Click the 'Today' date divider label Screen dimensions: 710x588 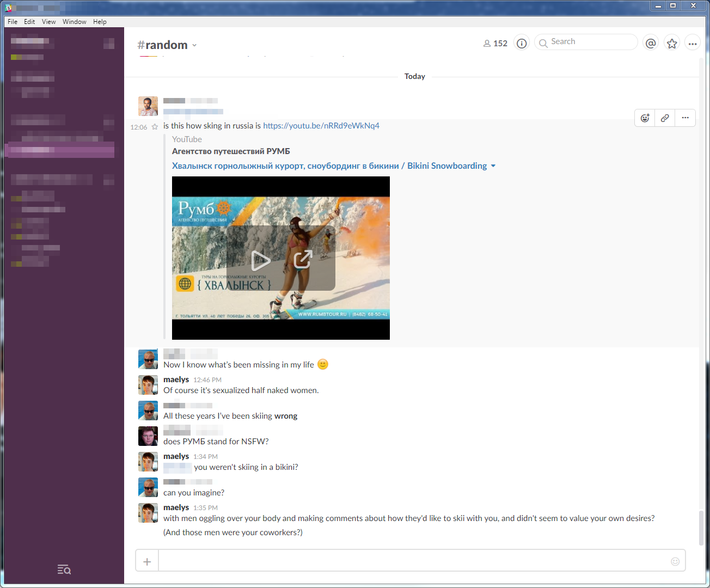click(415, 76)
